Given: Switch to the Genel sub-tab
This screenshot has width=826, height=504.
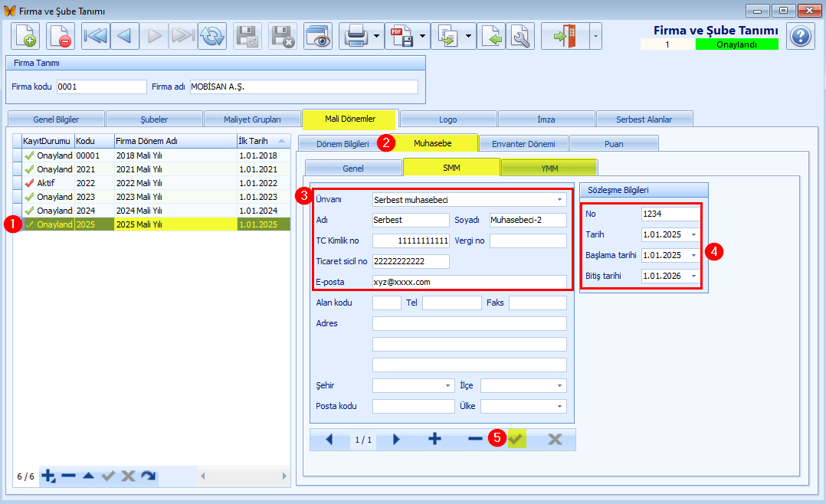Looking at the screenshot, I should point(353,169).
